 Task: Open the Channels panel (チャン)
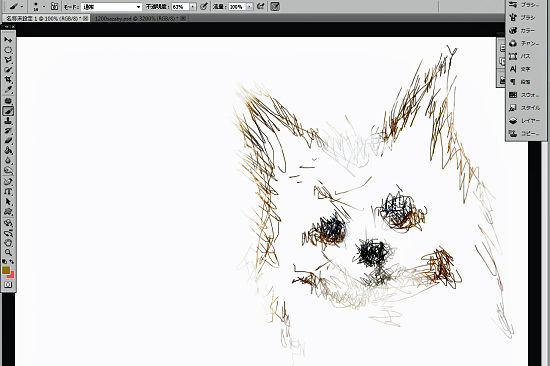pyautogui.click(x=525, y=43)
